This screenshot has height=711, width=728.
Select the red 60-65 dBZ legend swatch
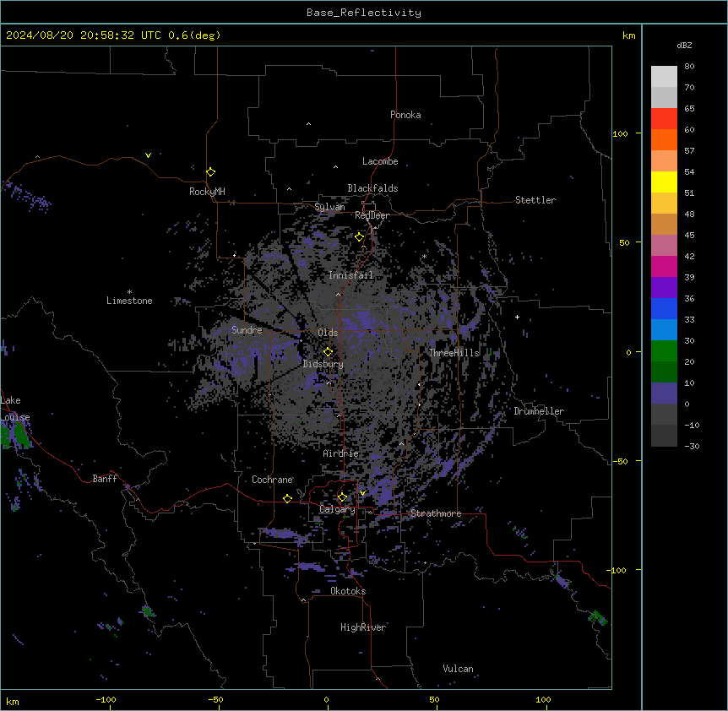(664, 119)
